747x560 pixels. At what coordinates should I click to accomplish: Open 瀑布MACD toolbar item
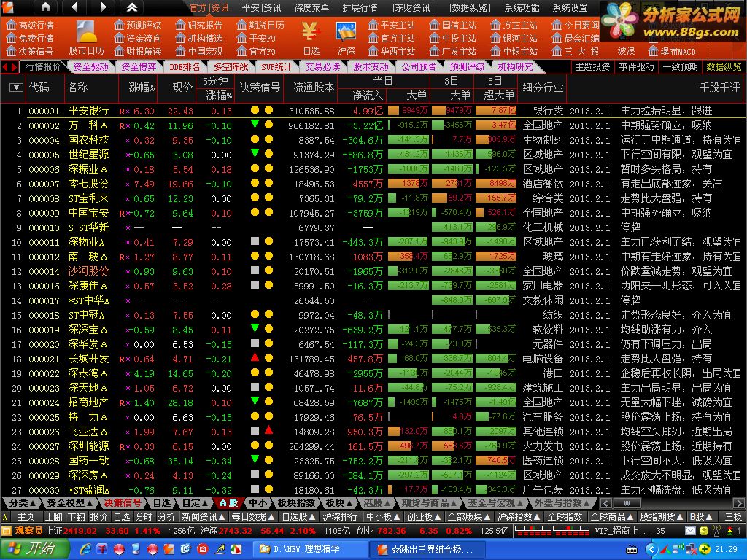672,51
